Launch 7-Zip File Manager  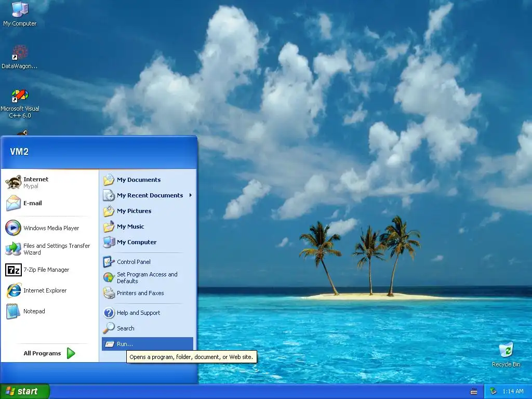coord(49,270)
